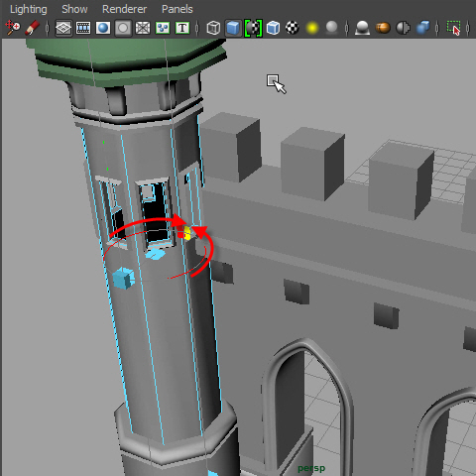Click Wireframe on Shaded cube icon
476x476 pixels.
point(273,28)
